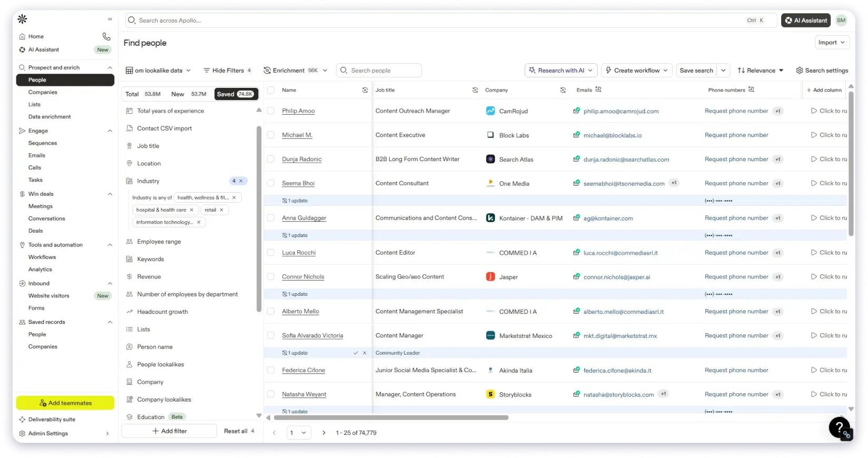Collapse the sidebar with double-chevron icon
The height and width of the screenshot is (458, 868).
pos(110,19)
